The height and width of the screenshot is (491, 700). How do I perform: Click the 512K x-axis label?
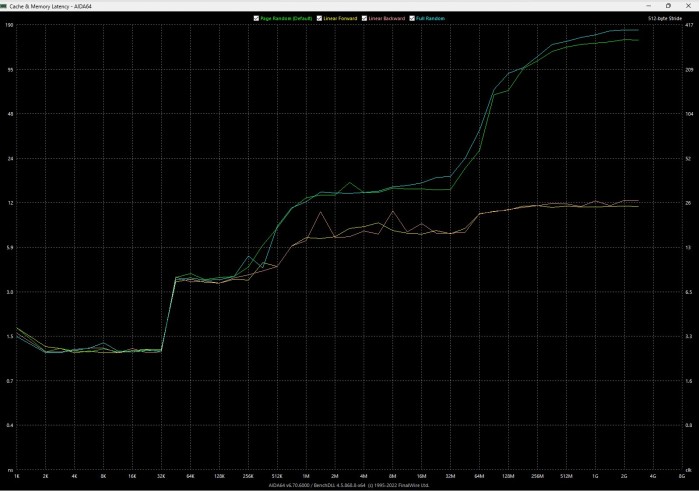277,476
